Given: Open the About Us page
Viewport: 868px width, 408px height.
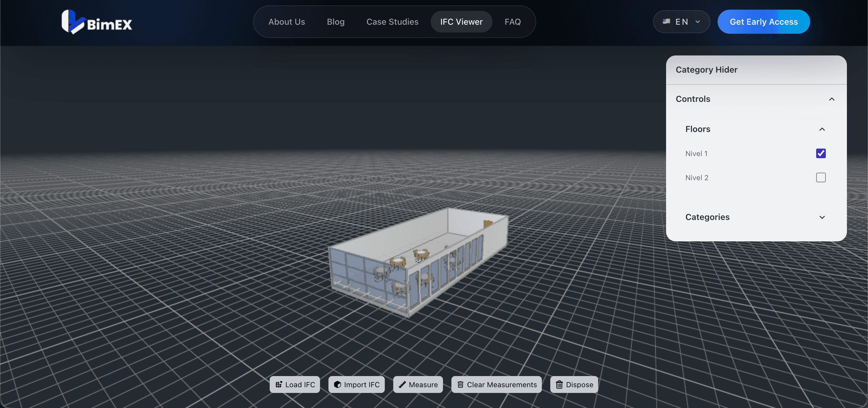Looking at the screenshot, I should [286, 22].
